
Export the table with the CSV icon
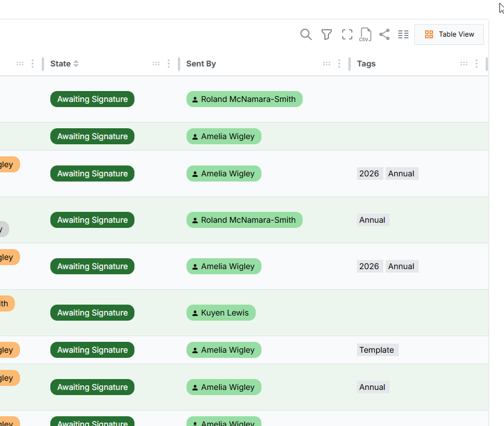tap(365, 34)
